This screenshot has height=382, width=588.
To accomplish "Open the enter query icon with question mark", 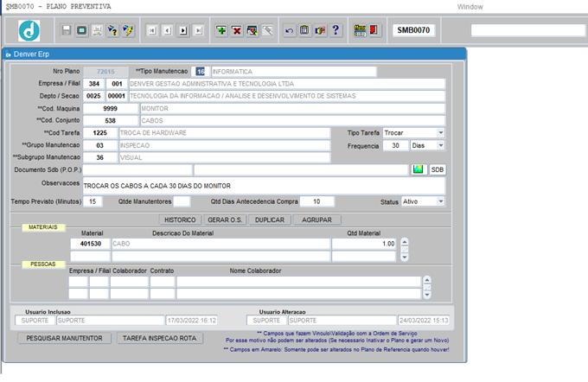I will tap(112, 30).
